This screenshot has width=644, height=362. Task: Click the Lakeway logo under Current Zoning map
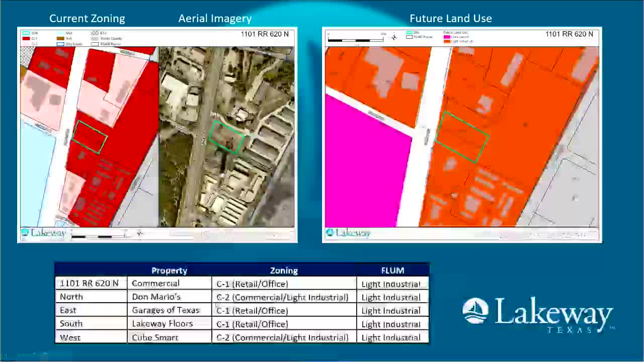(43, 233)
